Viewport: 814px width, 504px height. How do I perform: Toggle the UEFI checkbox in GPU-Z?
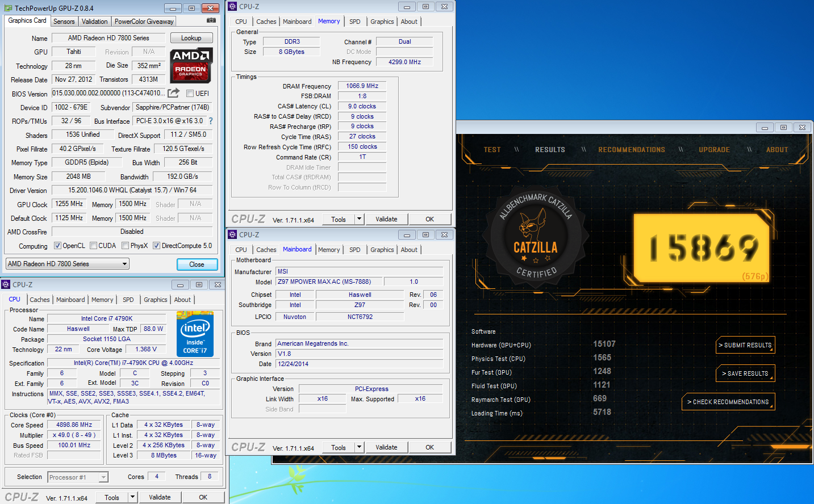190,94
